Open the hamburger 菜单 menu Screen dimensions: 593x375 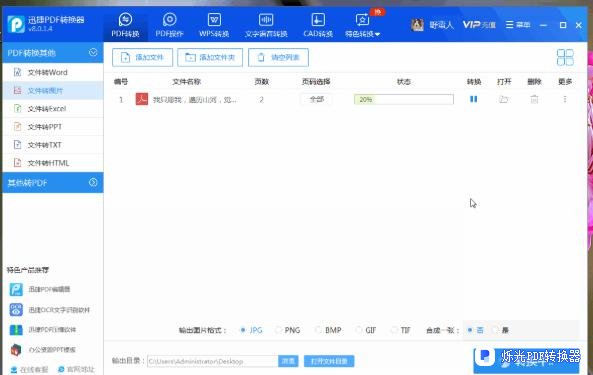(518, 25)
